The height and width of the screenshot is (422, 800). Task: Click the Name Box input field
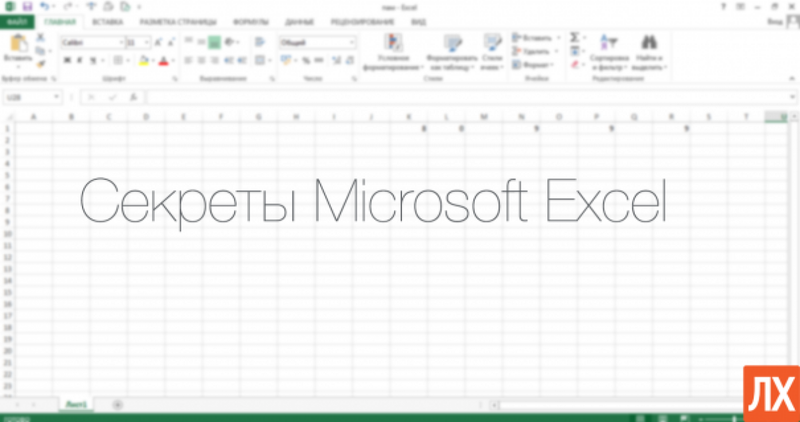28,97
